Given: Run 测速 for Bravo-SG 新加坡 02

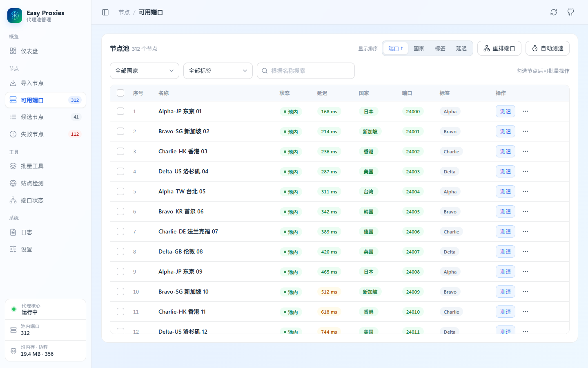Looking at the screenshot, I should coord(506,131).
